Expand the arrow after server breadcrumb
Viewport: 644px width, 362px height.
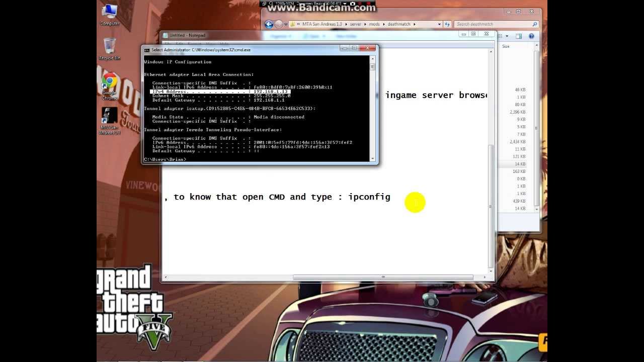(365, 24)
